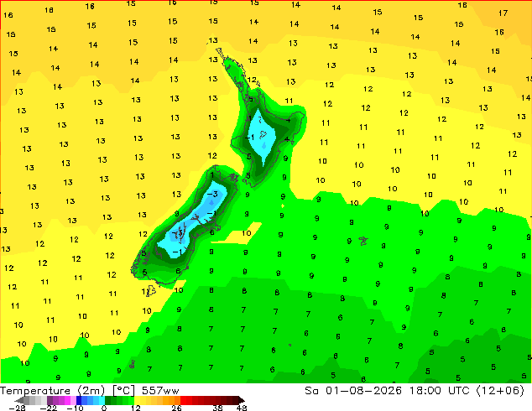Click the '(12+06)' forecast step text
532x411 pixels.
[500, 391]
